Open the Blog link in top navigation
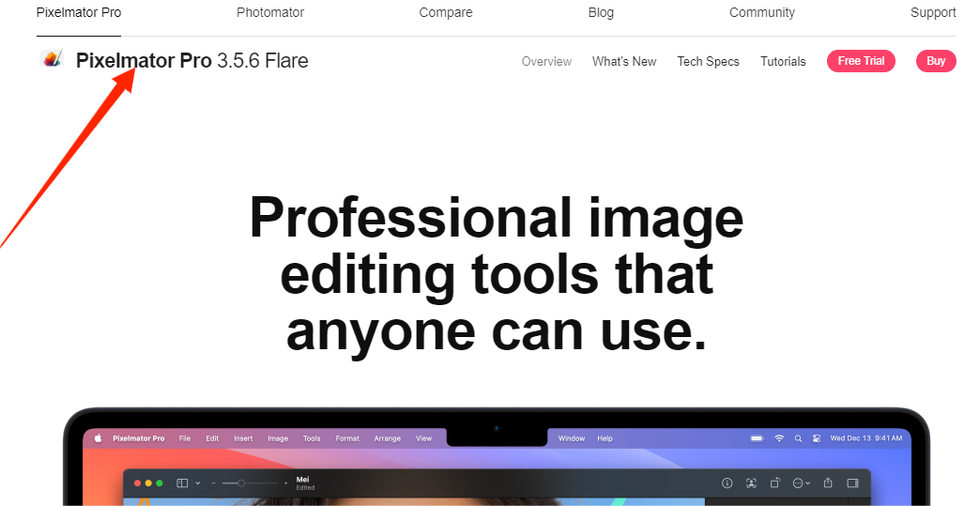 [x=601, y=12]
